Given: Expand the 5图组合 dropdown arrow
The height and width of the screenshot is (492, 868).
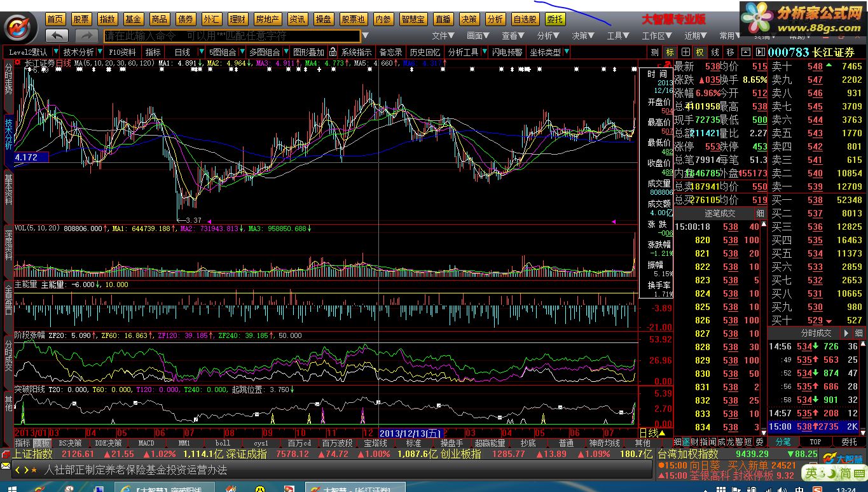Looking at the screenshot, I should click(242, 52).
